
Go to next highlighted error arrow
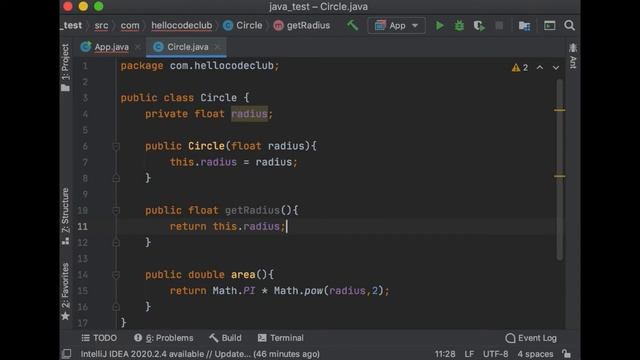[556, 68]
